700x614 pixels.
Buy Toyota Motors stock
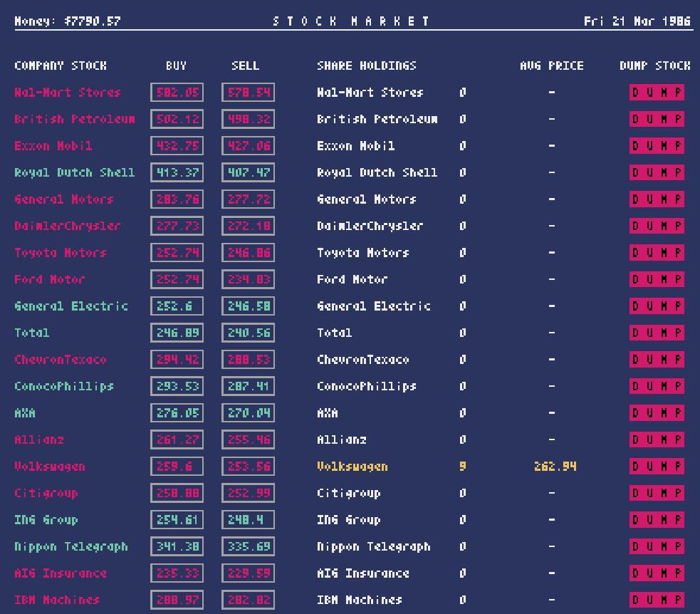[x=177, y=253]
